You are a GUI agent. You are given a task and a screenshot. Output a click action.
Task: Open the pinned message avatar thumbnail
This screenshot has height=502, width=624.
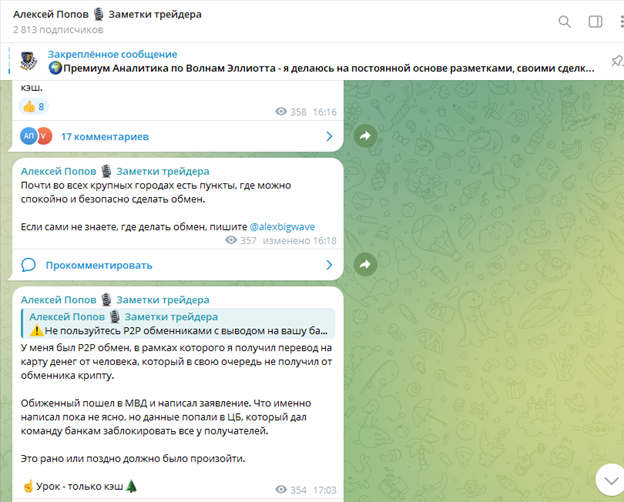coord(29,61)
